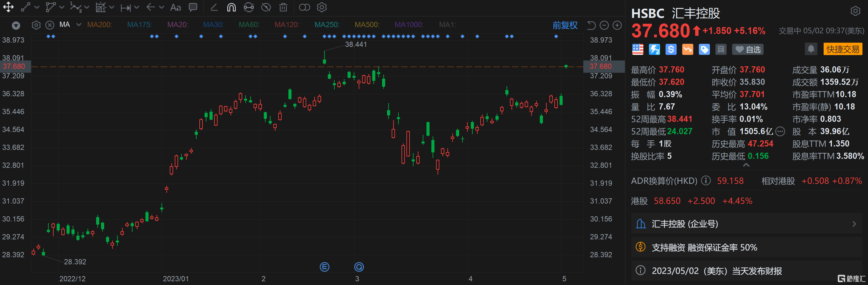868x285 pixels.
Task: Collapse indicator legend with triangle button
Action: pyautogui.click(x=16, y=26)
